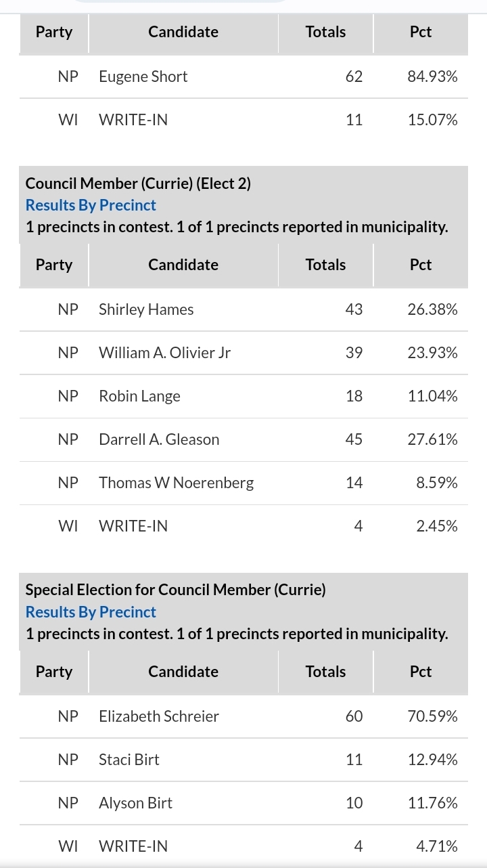Click the Party column header

coord(54,32)
